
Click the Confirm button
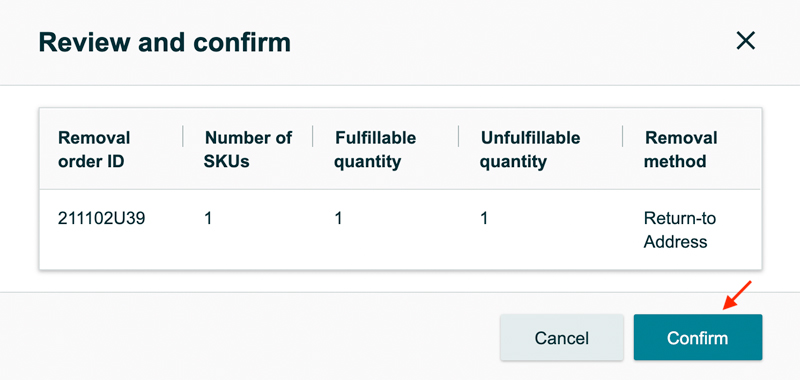(x=697, y=338)
